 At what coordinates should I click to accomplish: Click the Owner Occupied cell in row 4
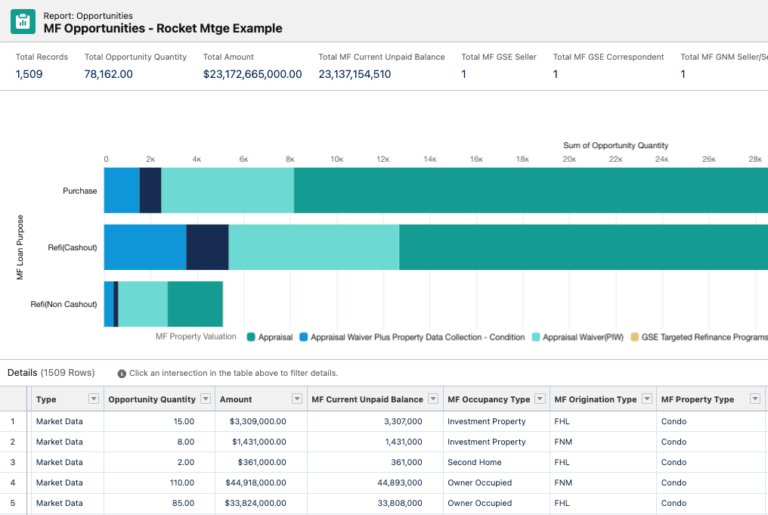pos(480,483)
